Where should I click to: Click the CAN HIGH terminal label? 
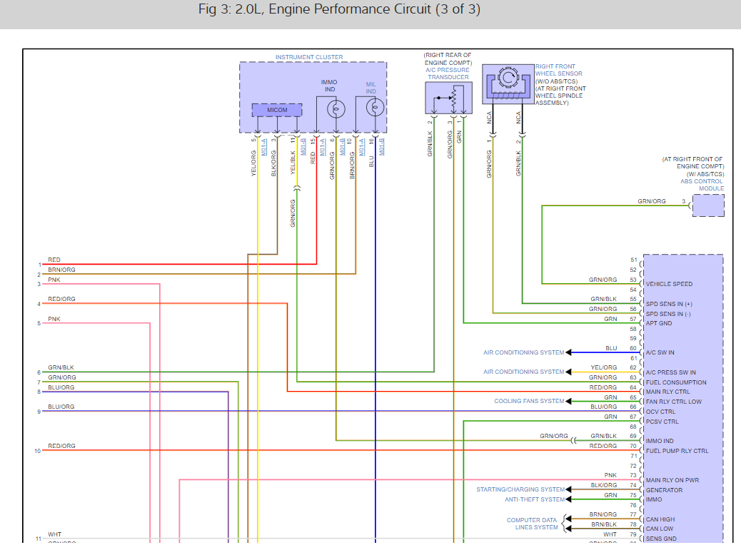[660, 519]
